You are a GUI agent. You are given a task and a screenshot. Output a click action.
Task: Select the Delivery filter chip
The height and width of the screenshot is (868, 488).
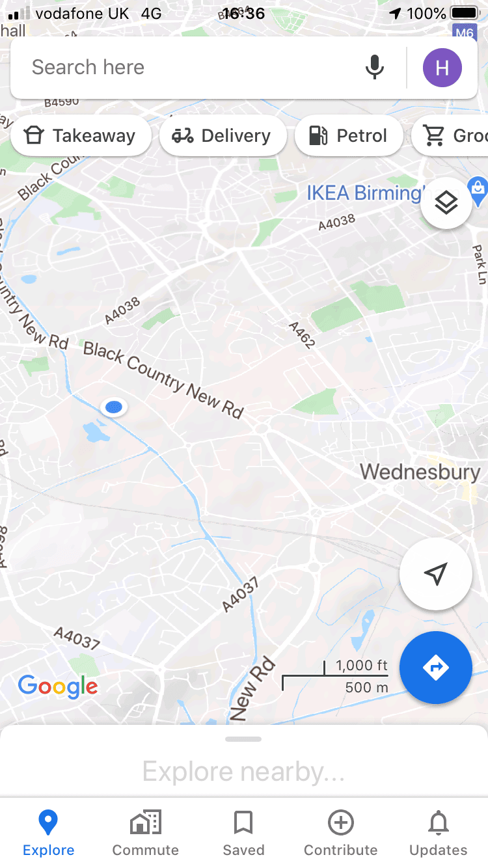pyautogui.click(x=223, y=136)
